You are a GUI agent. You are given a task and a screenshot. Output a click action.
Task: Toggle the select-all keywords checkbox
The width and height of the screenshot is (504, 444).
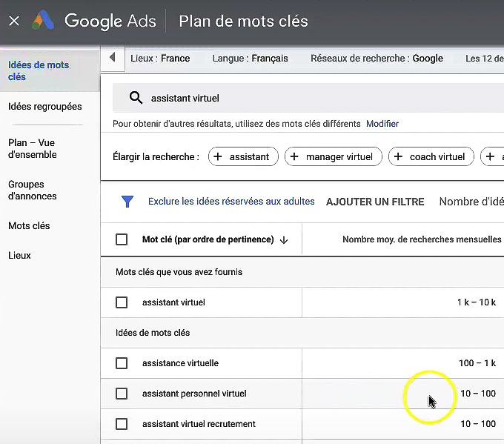122,239
